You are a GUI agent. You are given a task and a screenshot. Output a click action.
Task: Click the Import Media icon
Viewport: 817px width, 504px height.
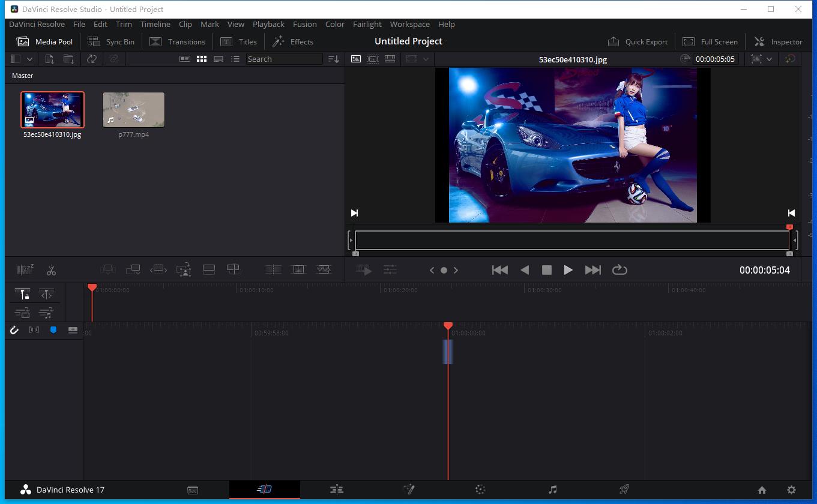point(50,59)
